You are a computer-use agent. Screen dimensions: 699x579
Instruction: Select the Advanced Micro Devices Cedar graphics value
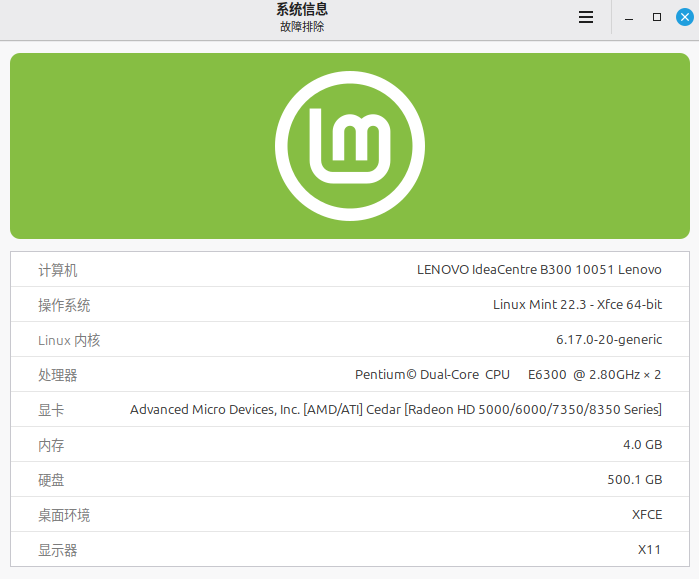396,410
